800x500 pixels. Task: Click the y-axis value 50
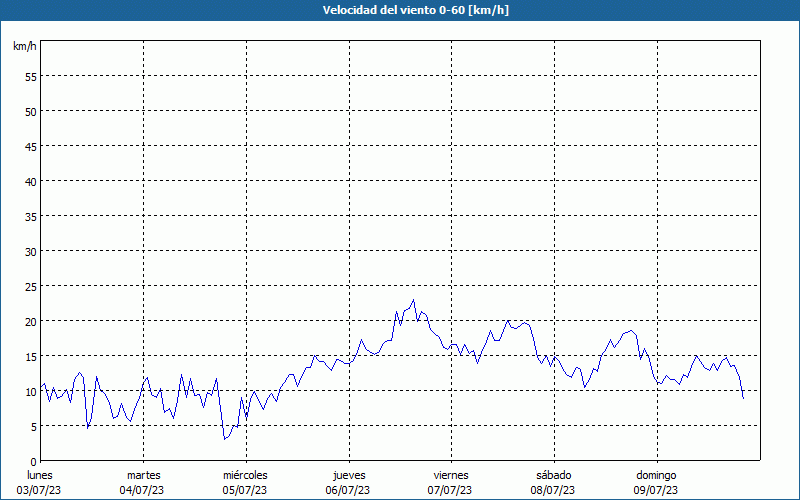[31, 112]
